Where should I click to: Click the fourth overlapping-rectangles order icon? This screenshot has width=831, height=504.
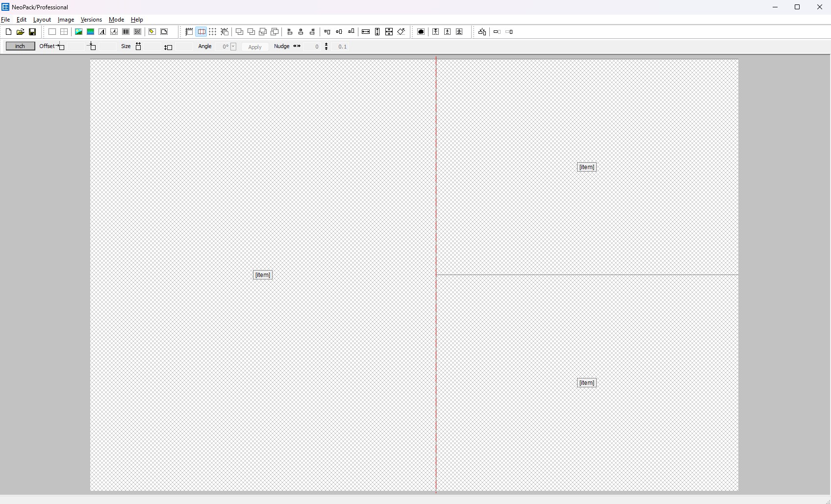coord(275,32)
